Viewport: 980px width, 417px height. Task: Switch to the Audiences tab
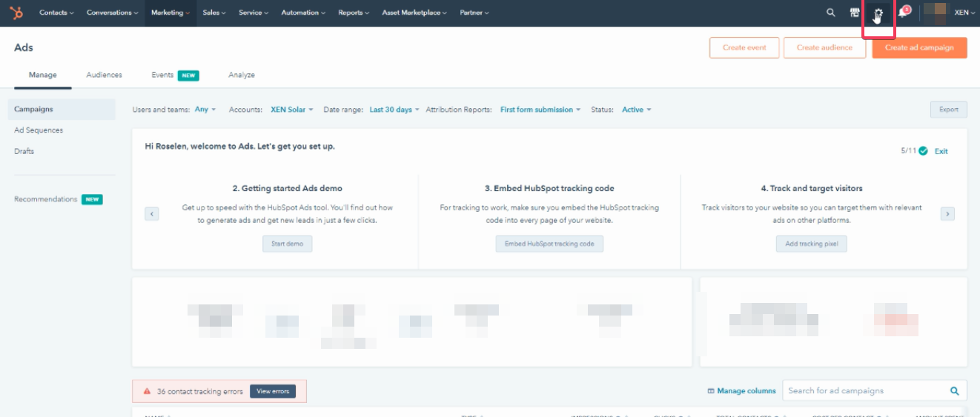tap(105, 75)
